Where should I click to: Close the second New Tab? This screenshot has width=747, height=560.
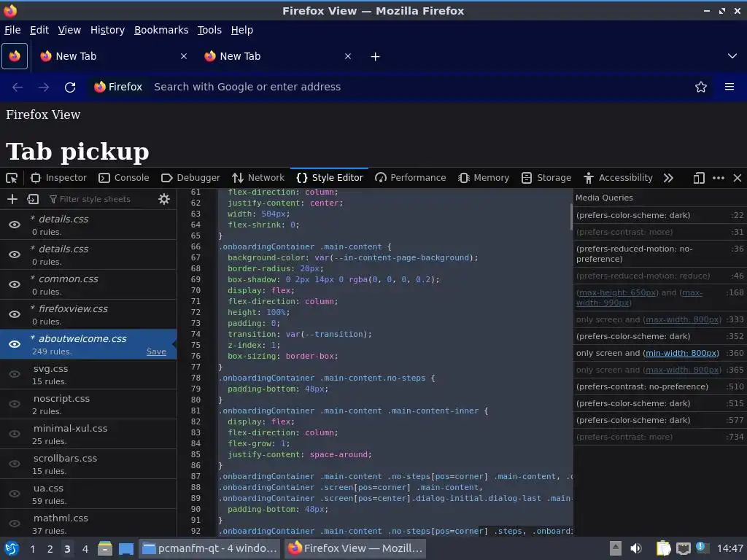[348, 56]
